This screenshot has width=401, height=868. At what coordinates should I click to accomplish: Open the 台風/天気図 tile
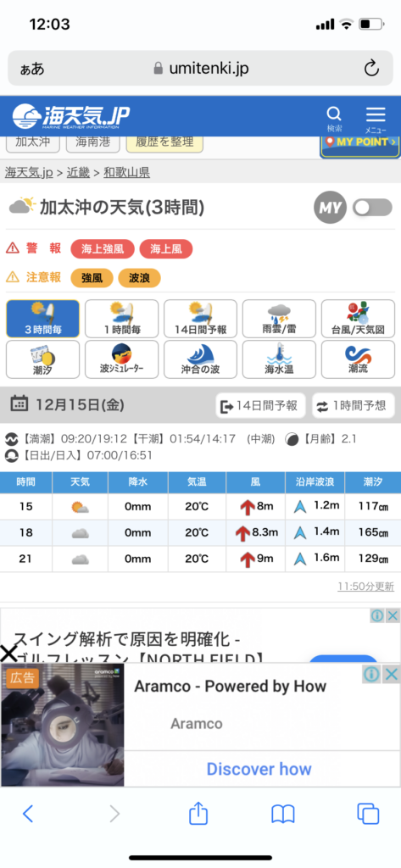tap(358, 319)
